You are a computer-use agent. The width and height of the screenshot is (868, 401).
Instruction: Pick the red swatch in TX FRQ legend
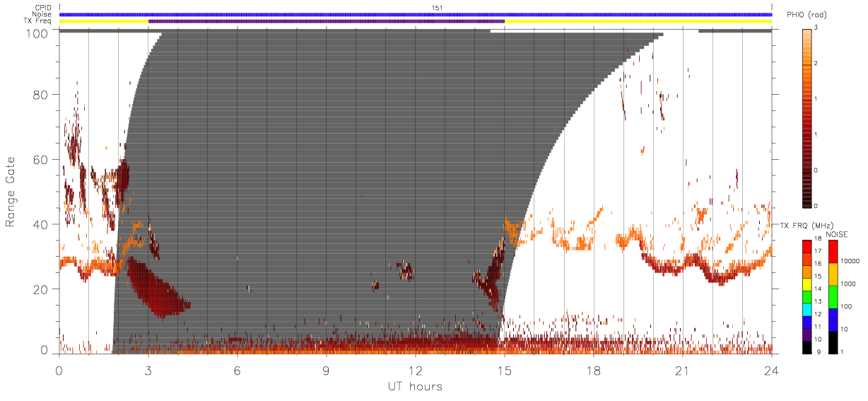point(807,246)
